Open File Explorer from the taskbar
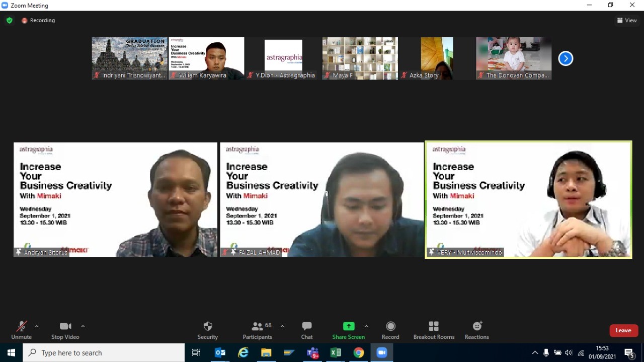 click(x=266, y=352)
